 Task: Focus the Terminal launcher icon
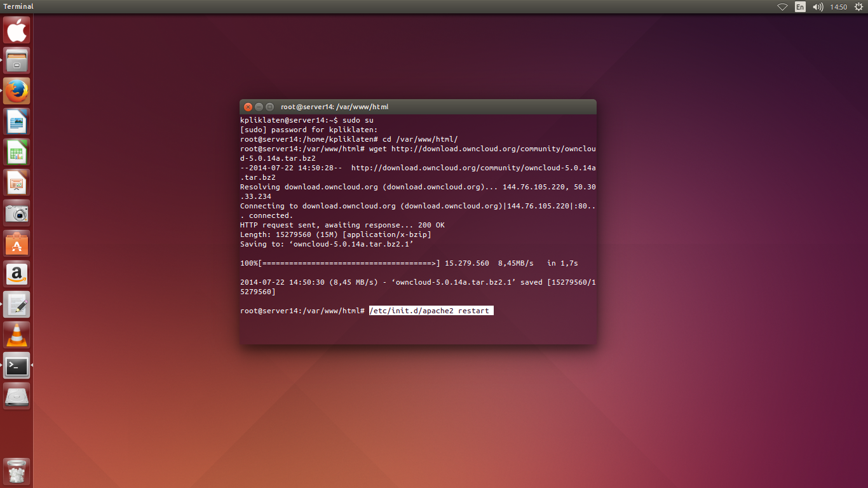pyautogui.click(x=17, y=365)
